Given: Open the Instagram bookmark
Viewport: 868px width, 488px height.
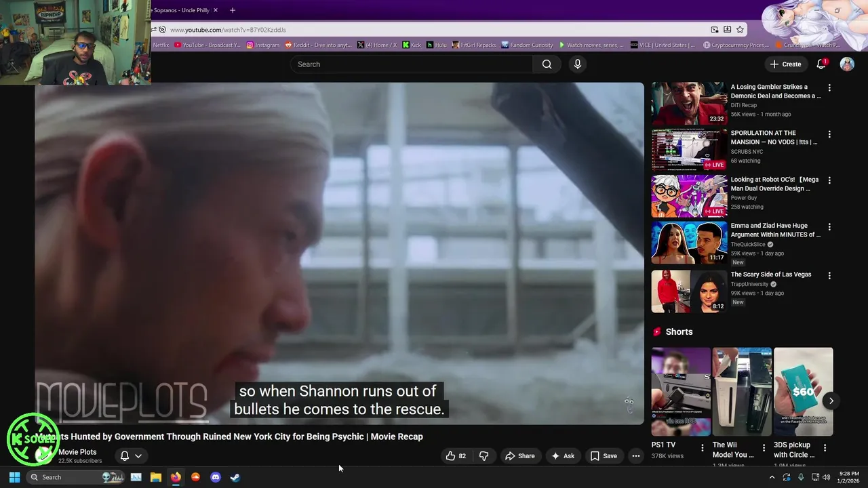Looking at the screenshot, I should (x=263, y=45).
